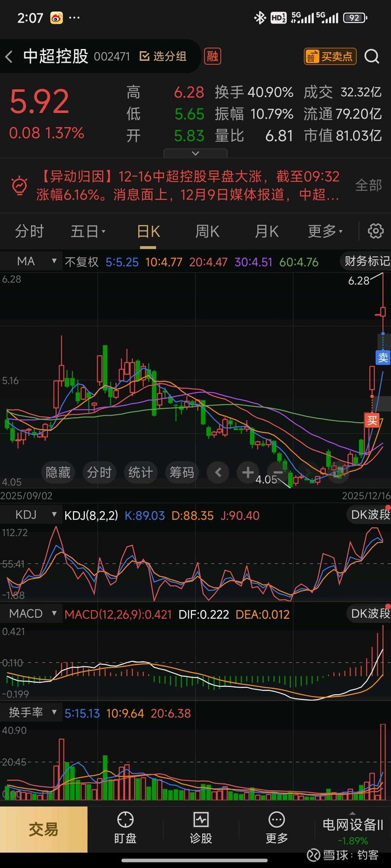Open the search magnifier icon
Image resolution: width=391 pixels, height=868 pixels.
[371, 56]
